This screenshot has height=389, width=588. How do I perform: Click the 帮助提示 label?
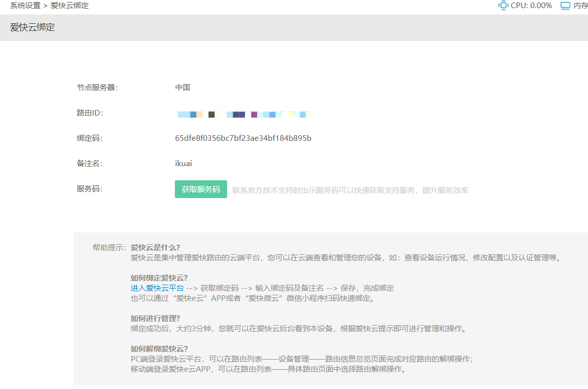point(109,247)
